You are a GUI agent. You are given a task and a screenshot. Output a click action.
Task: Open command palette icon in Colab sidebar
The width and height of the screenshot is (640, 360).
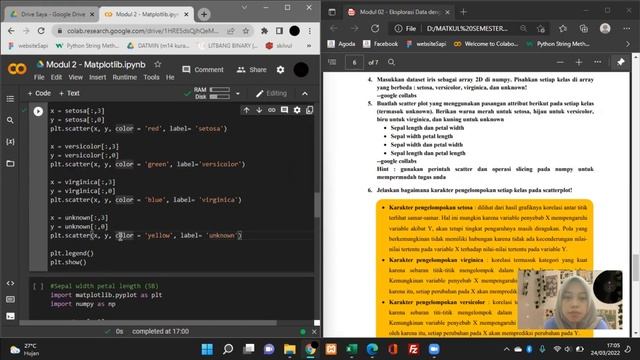[x=10, y=299]
